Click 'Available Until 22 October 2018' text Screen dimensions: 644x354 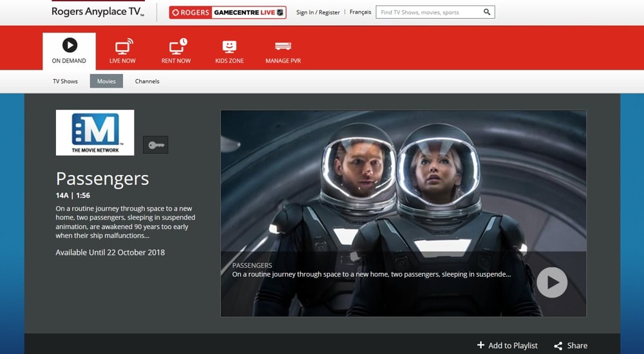pyautogui.click(x=110, y=252)
